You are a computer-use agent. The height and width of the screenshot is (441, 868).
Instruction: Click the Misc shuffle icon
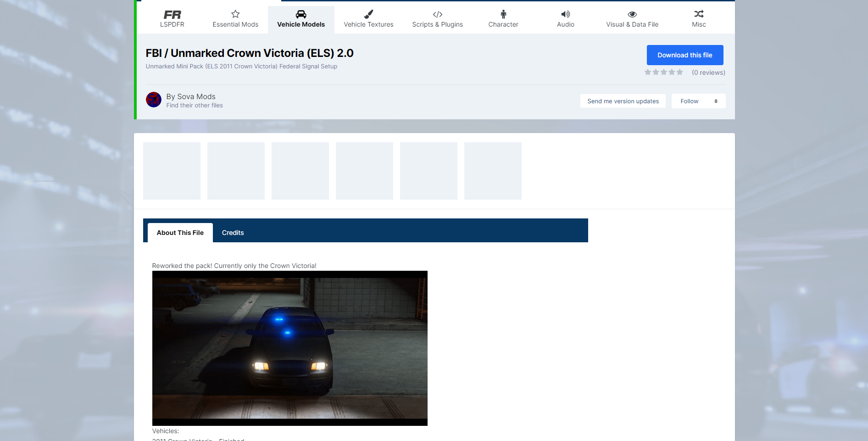point(699,14)
